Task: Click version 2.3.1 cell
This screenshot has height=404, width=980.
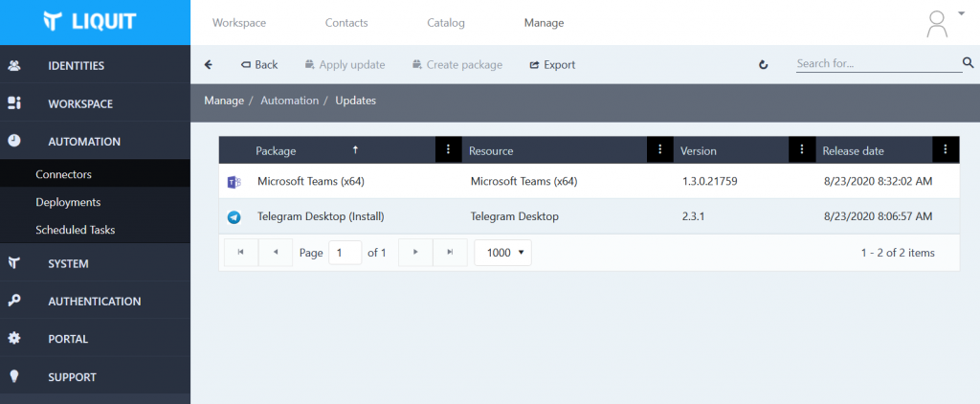Action: pyautogui.click(x=693, y=216)
